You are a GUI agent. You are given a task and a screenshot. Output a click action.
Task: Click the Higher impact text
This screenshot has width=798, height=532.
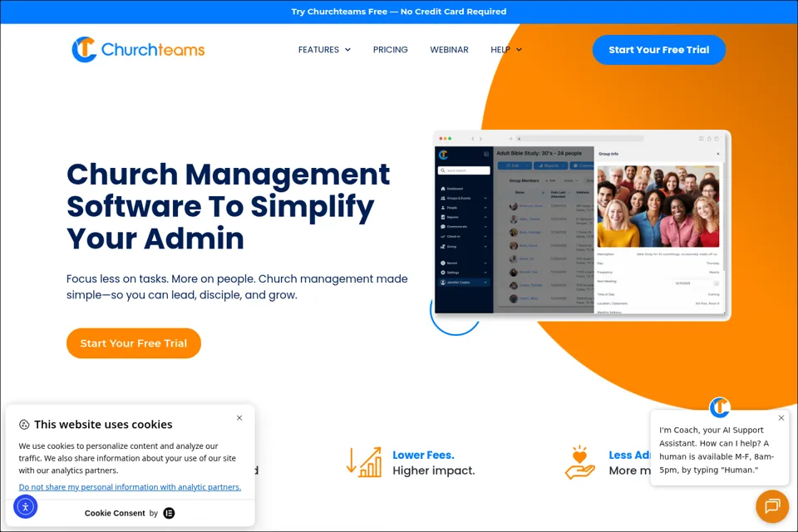coord(434,471)
